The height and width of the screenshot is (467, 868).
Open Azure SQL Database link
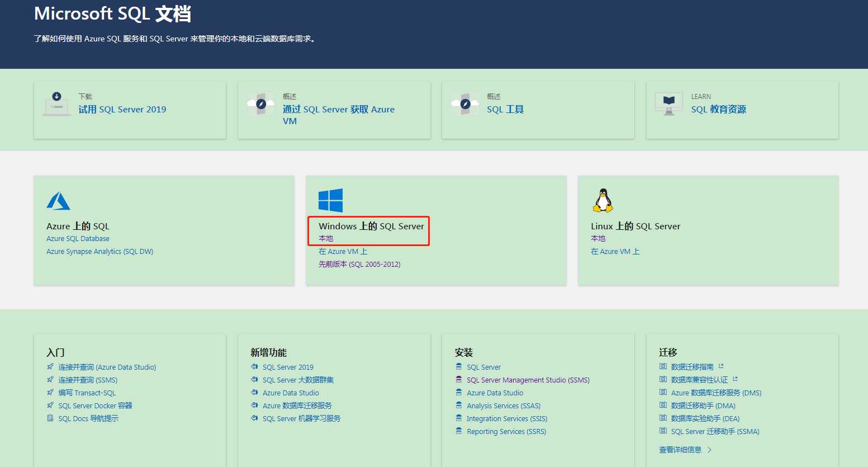[x=78, y=239]
